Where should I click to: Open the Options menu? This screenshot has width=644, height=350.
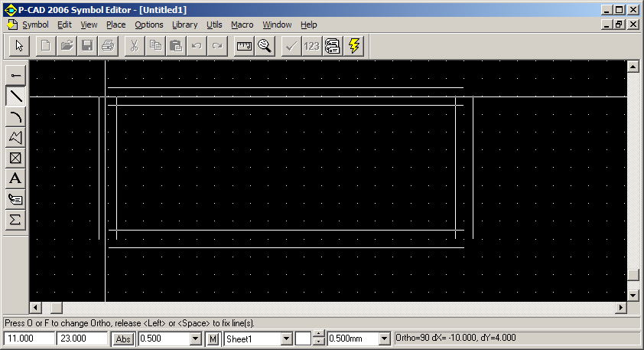[149, 25]
